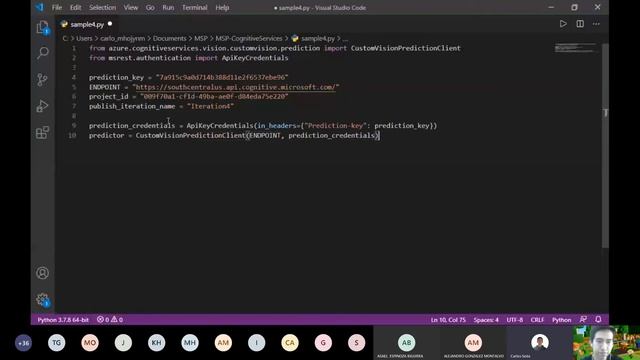Select the J participant avatar
Screen dimensions: 640x360
point(123,343)
